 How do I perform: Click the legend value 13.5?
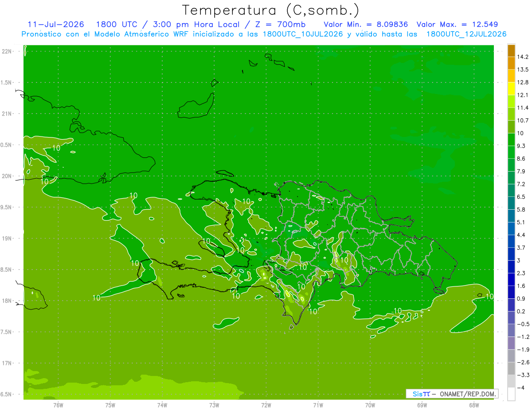(x=523, y=70)
